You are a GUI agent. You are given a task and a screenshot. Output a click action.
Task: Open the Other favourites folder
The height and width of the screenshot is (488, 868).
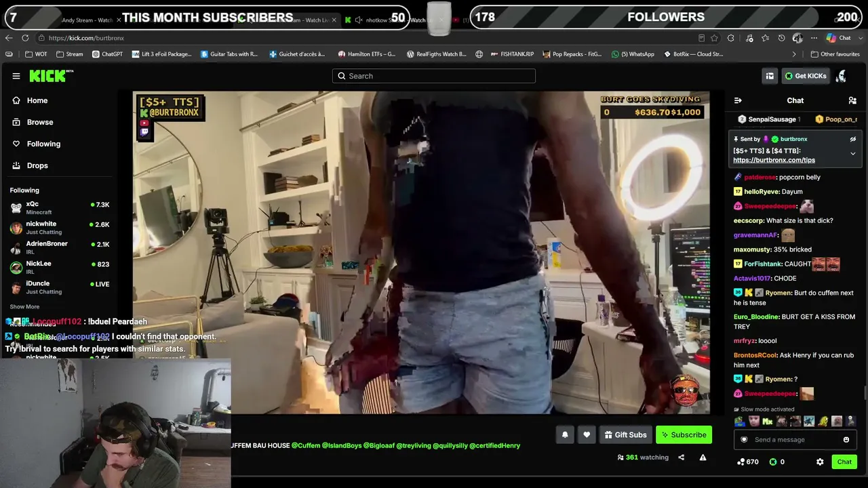click(x=835, y=54)
